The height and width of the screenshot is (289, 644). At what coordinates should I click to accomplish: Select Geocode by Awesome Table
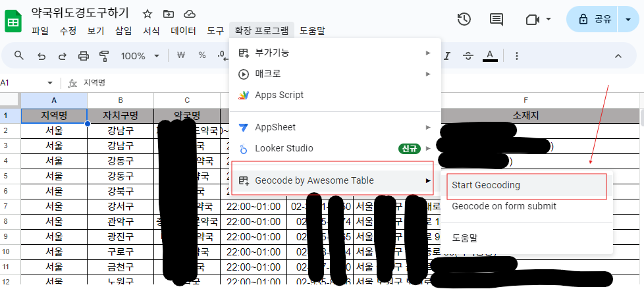coord(335,180)
